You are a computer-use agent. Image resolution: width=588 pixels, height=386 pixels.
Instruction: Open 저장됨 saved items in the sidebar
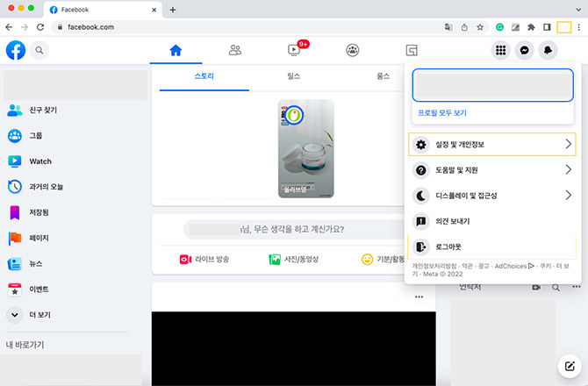(75, 212)
